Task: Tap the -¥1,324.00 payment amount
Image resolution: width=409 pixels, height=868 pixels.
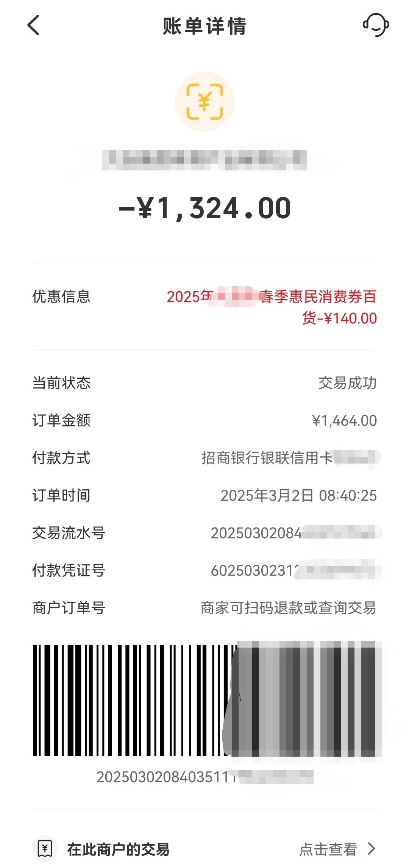Action: pyautogui.click(x=204, y=208)
